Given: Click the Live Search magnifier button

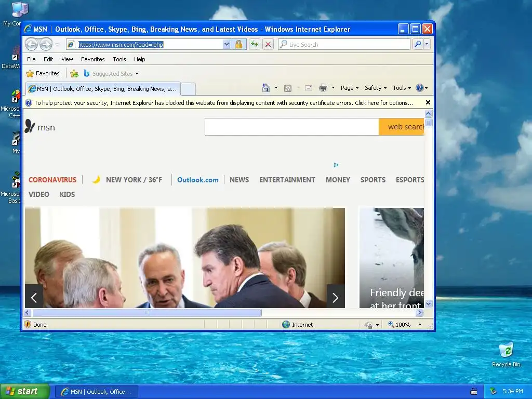Looking at the screenshot, I should 418,44.
